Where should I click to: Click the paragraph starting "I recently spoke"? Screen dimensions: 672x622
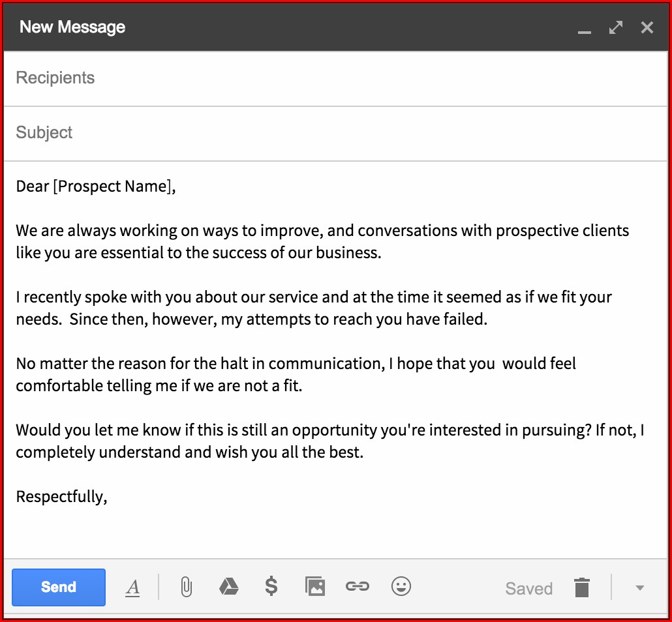(x=313, y=309)
